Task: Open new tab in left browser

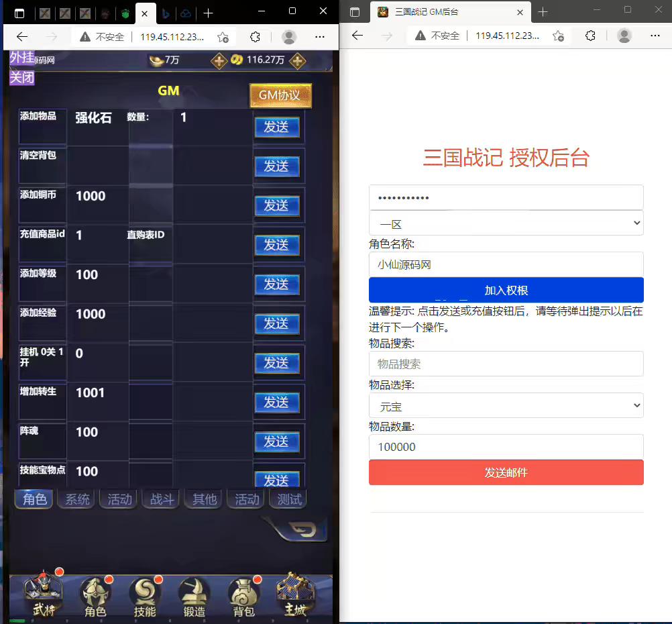Action: coord(209,13)
